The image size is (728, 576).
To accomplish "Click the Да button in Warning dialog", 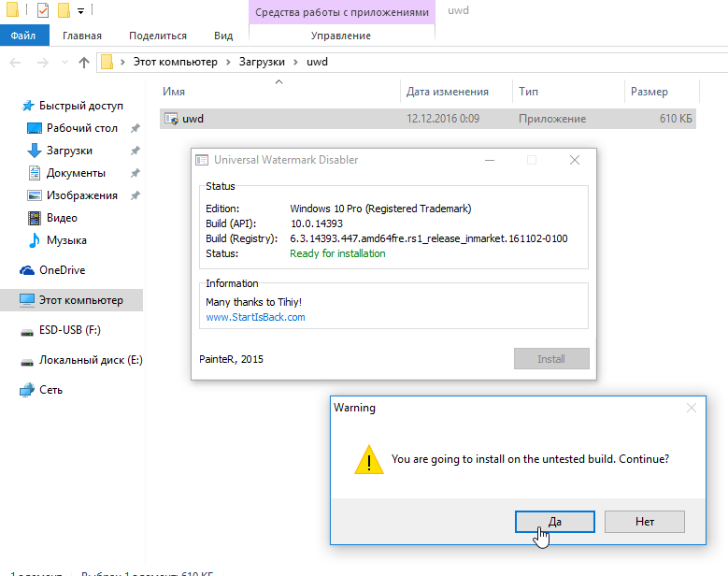I will click(555, 522).
